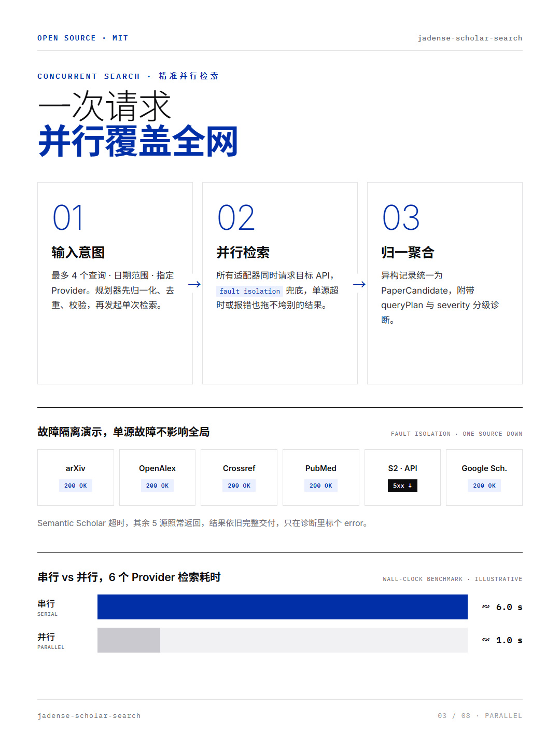Click the 串行 vs 并行 benchmark heading

coord(129,577)
